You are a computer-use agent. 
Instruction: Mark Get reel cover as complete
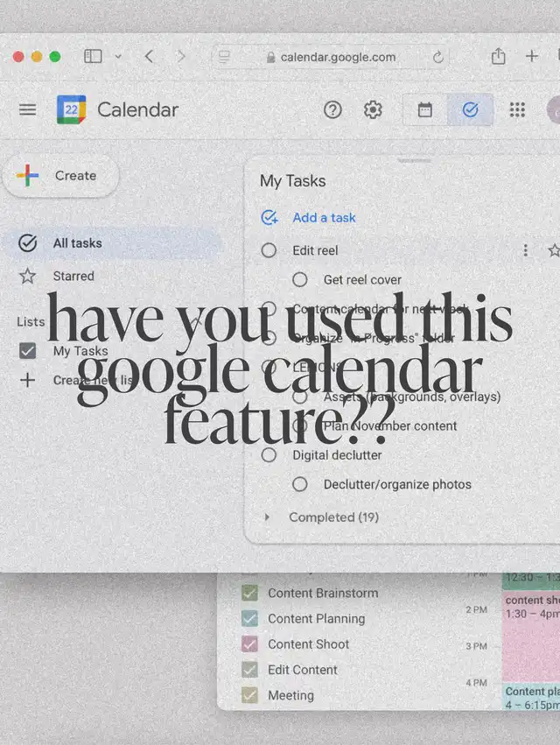pos(300,280)
